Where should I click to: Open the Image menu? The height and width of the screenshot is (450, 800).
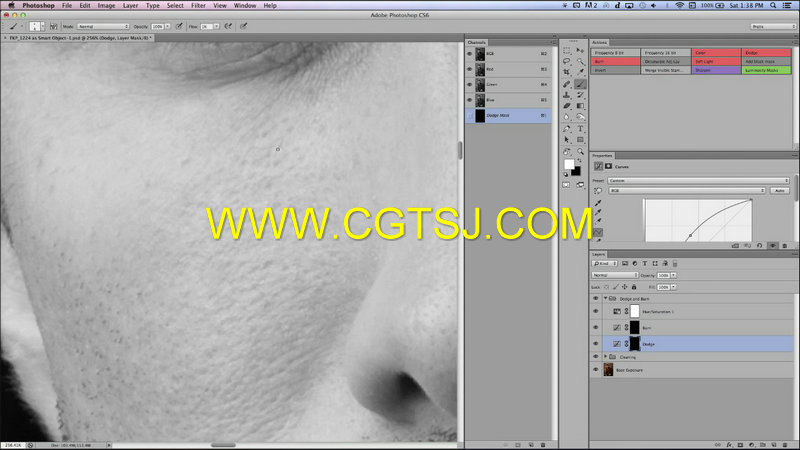pos(106,6)
